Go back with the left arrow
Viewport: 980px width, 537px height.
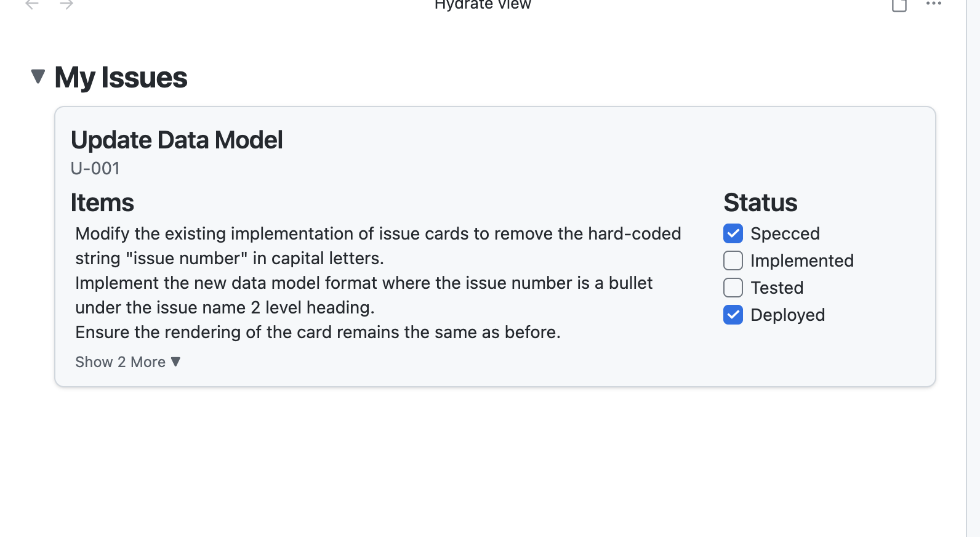32,4
